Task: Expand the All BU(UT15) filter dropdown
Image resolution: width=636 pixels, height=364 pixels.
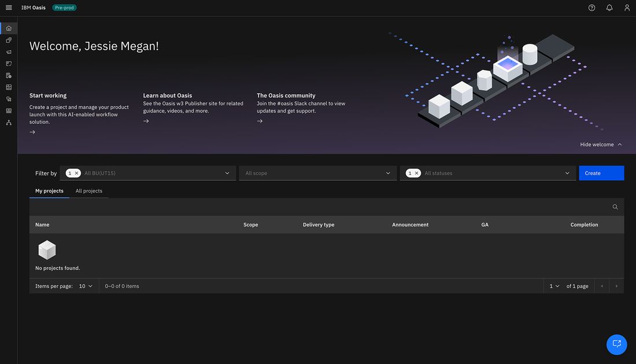Action: (148, 173)
